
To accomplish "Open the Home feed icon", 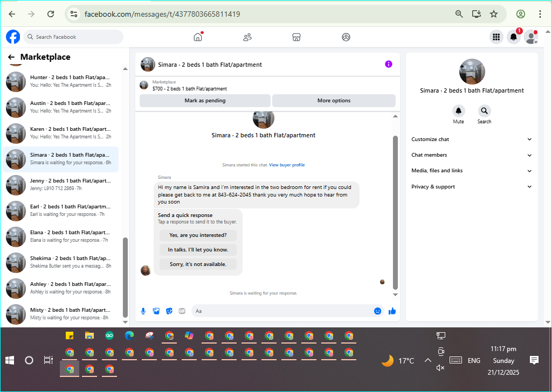I will point(198,37).
